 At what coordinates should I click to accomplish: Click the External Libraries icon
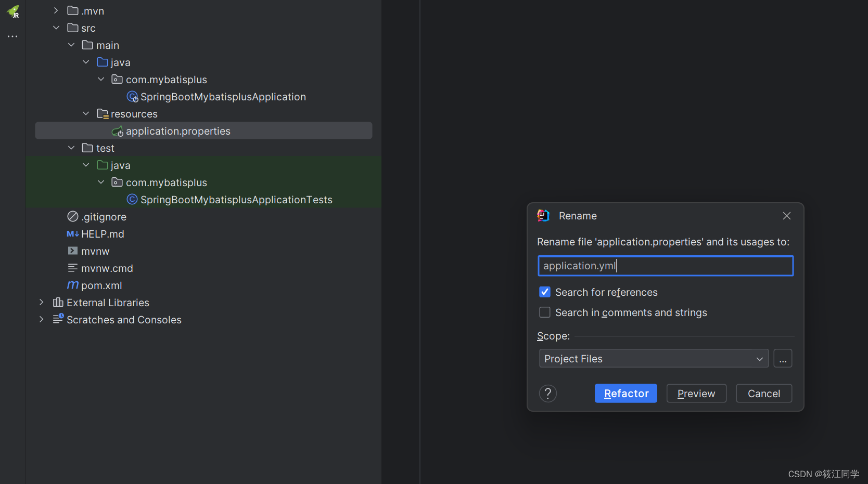click(58, 302)
